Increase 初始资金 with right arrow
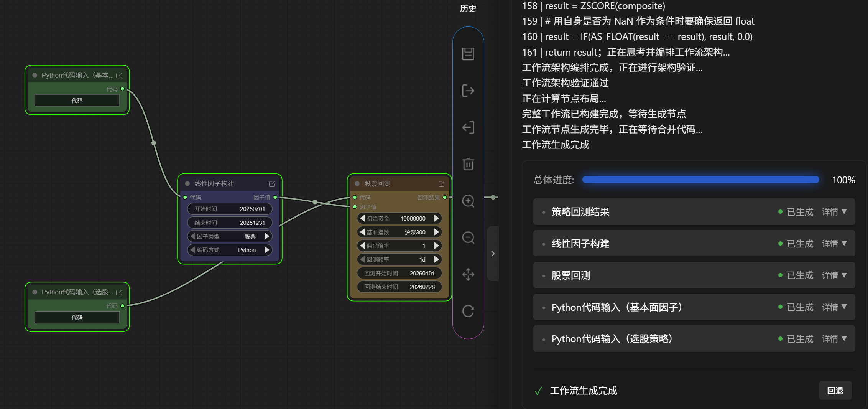The image size is (868, 409). point(436,218)
